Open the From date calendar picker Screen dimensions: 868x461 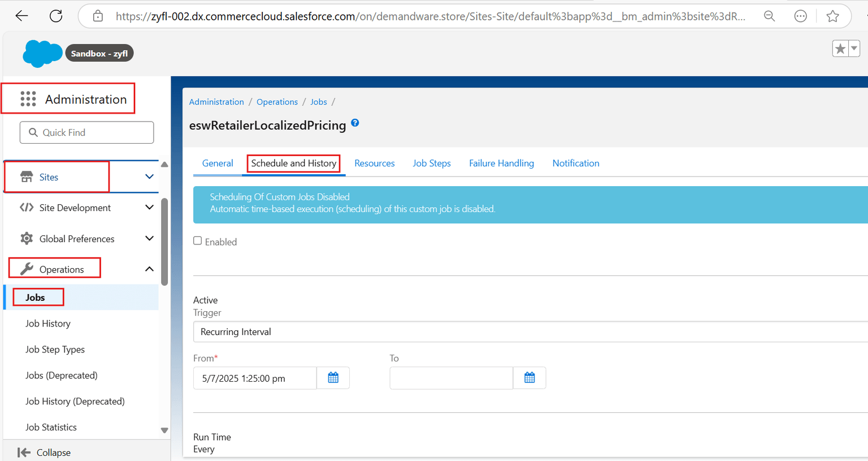pos(333,378)
